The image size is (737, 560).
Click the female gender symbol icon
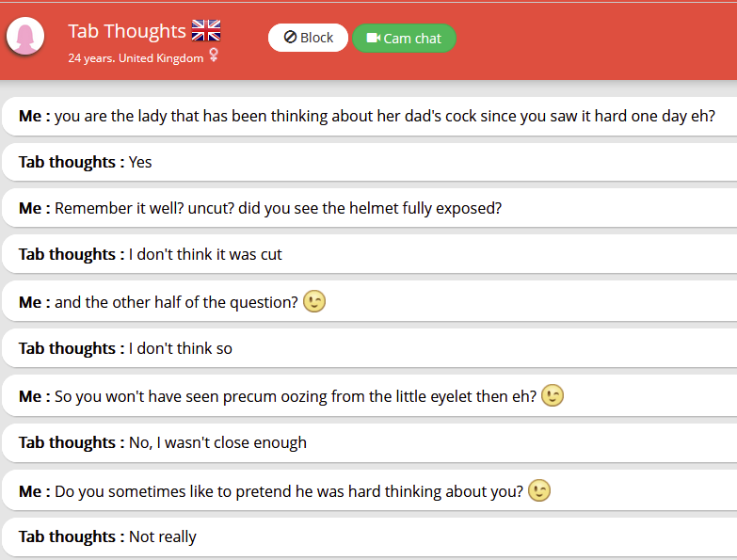coord(214,56)
